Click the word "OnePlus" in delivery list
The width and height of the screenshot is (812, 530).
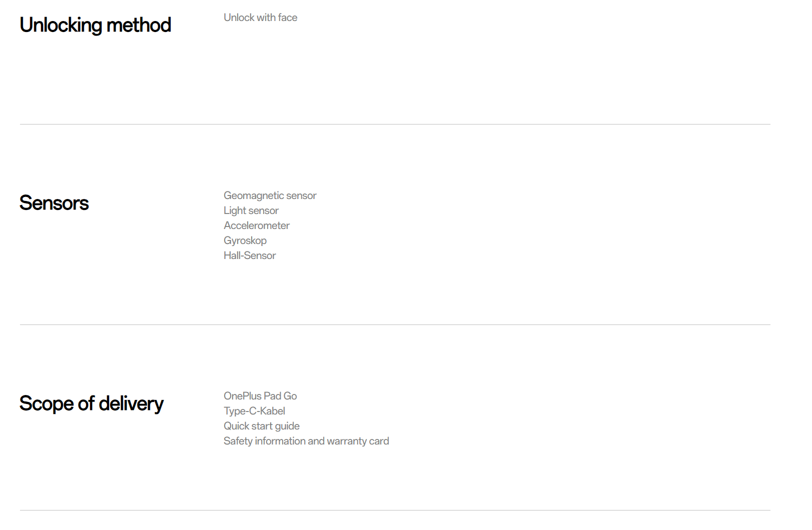point(242,396)
